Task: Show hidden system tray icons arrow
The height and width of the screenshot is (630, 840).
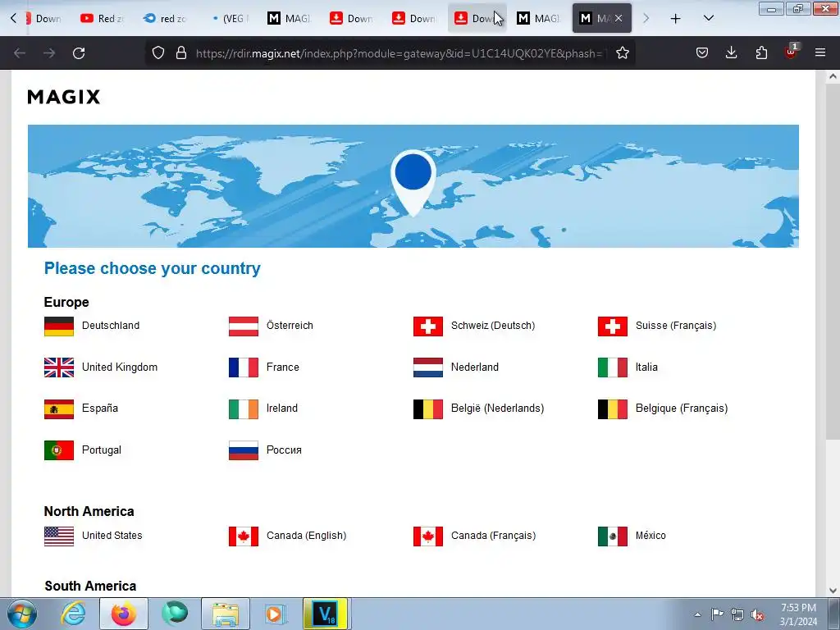Action: pyautogui.click(x=697, y=614)
